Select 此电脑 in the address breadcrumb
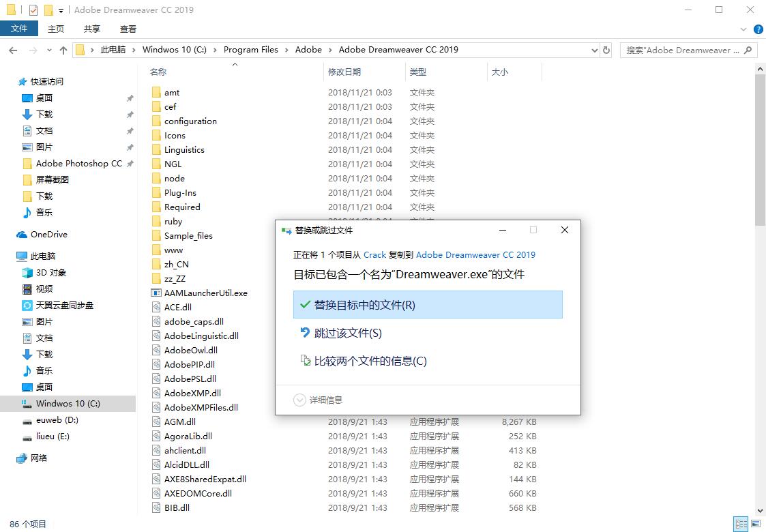 (113, 49)
